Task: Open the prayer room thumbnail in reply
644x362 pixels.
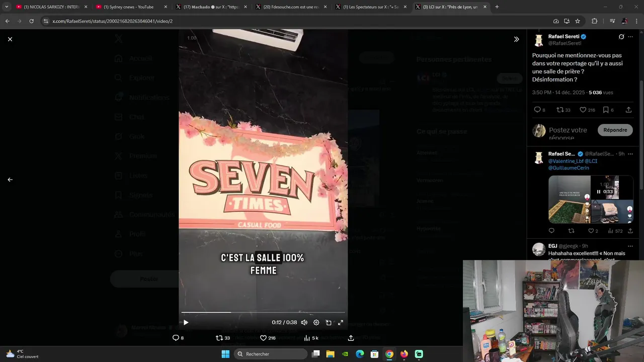Action: coord(569,199)
